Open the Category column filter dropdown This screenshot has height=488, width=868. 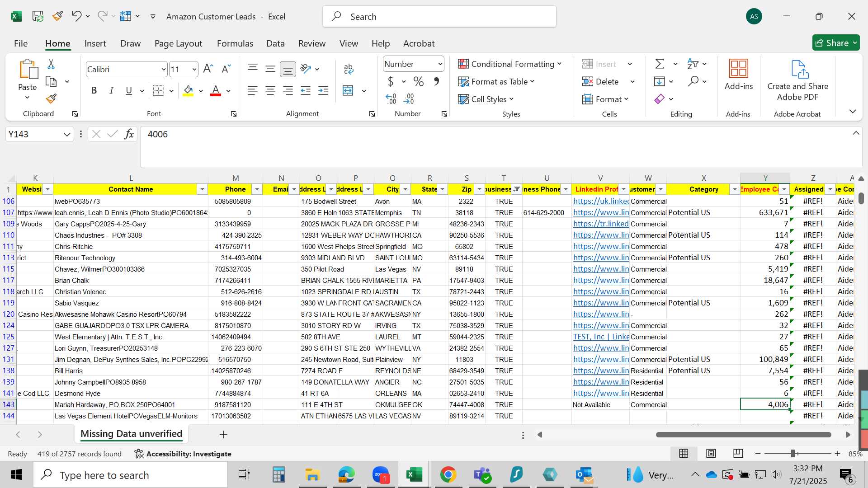pyautogui.click(x=735, y=189)
